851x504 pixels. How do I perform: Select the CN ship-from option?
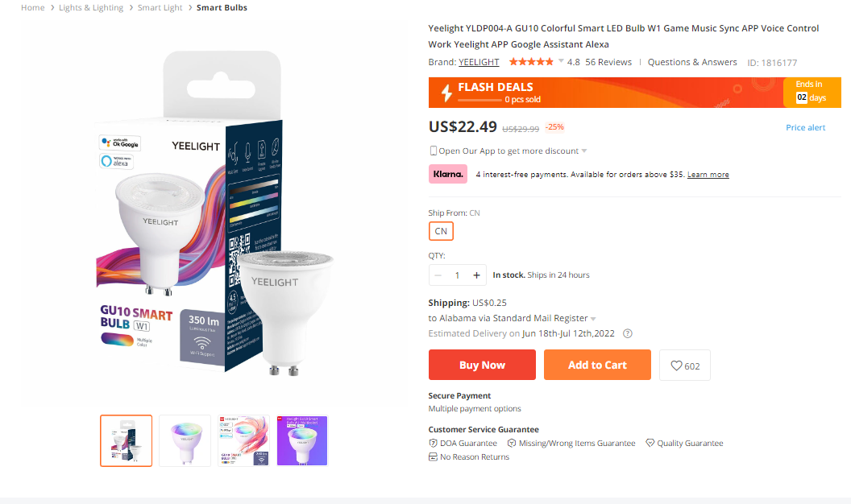point(441,231)
